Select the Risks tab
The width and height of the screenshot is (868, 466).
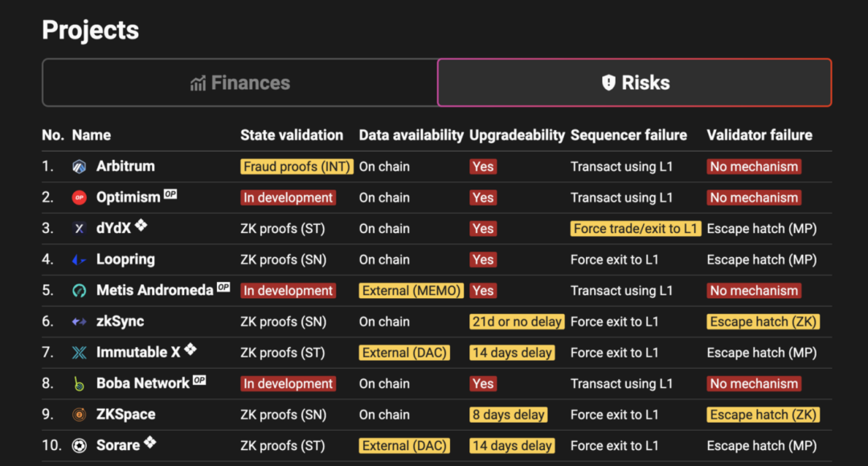coord(635,83)
